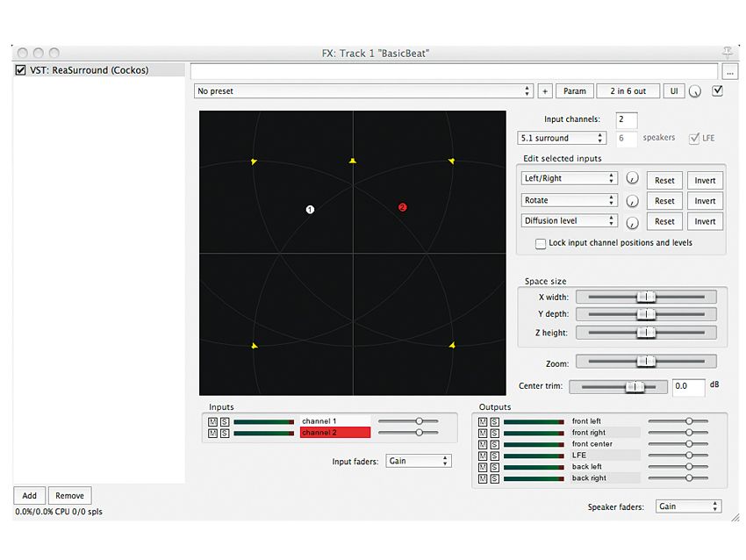The height and width of the screenshot is (560, 746).
Task: Open the 5.1 surround speaker layout dropdown
Action: pyautogui.click(x=562, y=138)
